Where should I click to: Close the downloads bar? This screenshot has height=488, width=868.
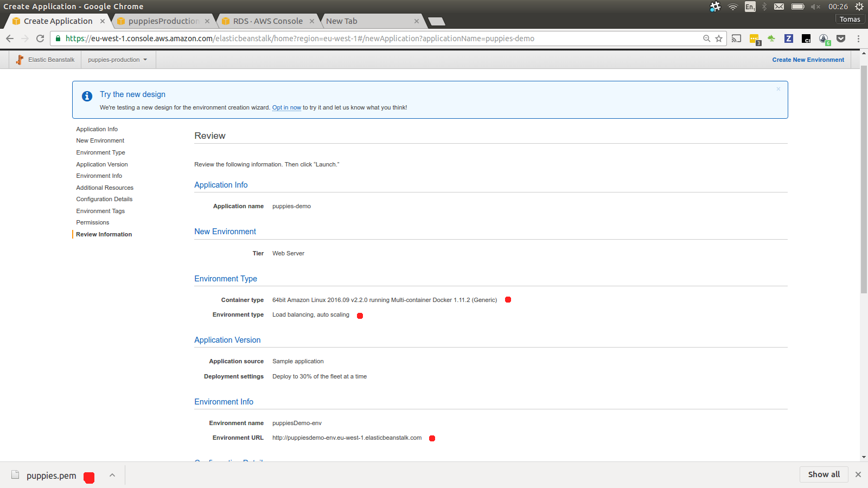coord(858,474)
